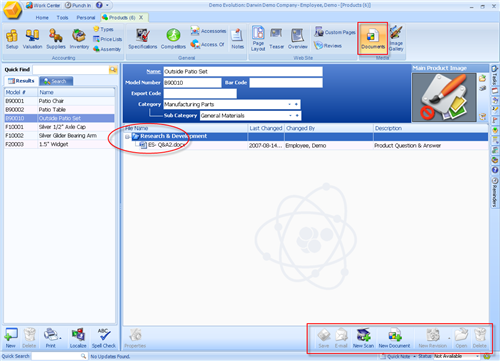500x361 pixels.
Task: Click the Custom Pages button
Action: [335, 32]
